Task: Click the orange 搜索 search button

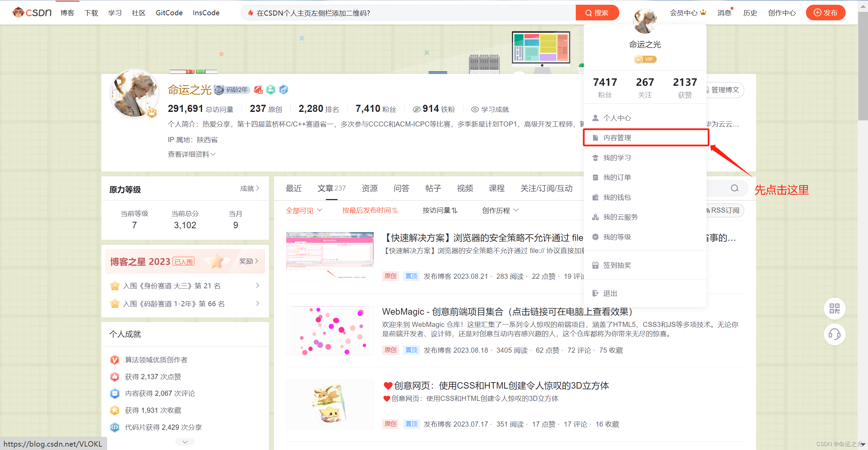Action: [597, 13]
